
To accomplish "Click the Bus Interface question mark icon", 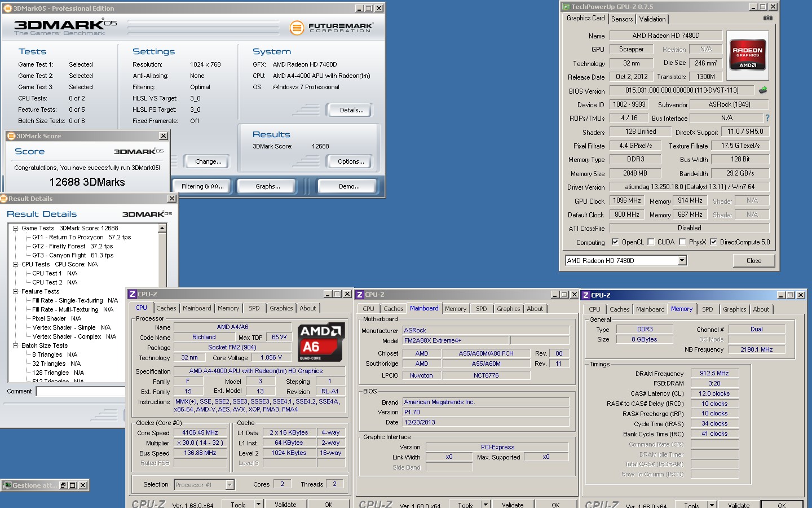I will [767, 118].
